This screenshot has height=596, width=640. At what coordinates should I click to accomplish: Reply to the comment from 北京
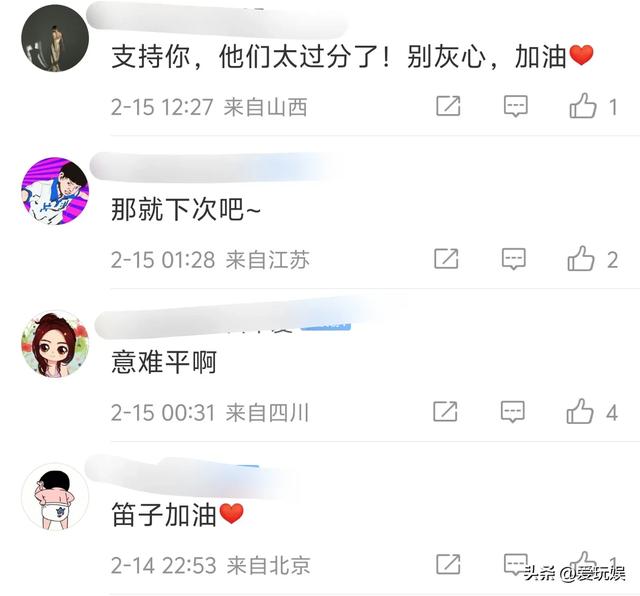pos(516,564)
